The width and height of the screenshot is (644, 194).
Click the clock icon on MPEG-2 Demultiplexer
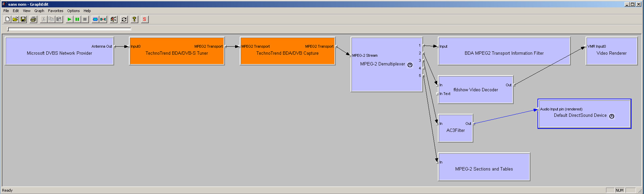[410, 65]
